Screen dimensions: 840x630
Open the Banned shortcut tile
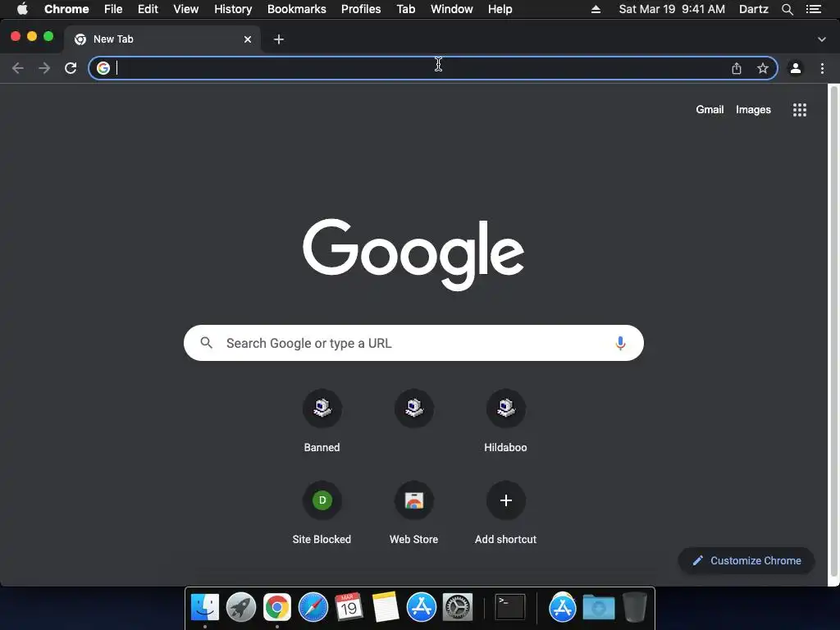point(322,409)
